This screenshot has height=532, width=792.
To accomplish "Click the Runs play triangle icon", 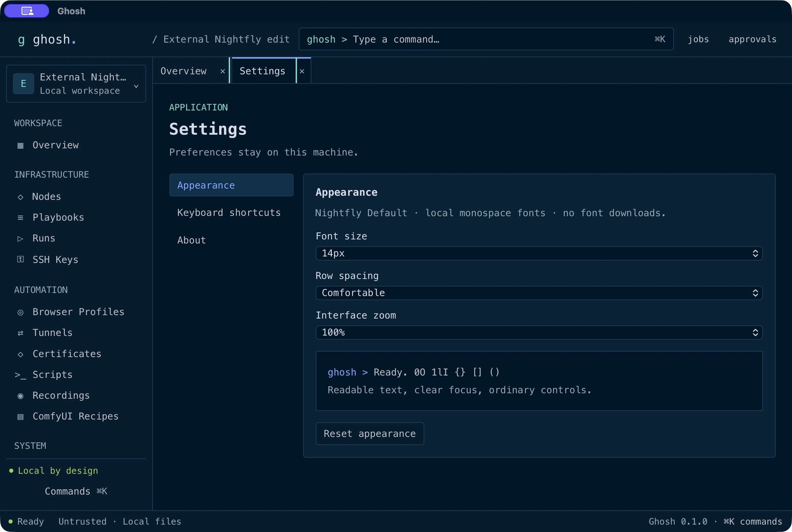I will click(20, 239).
